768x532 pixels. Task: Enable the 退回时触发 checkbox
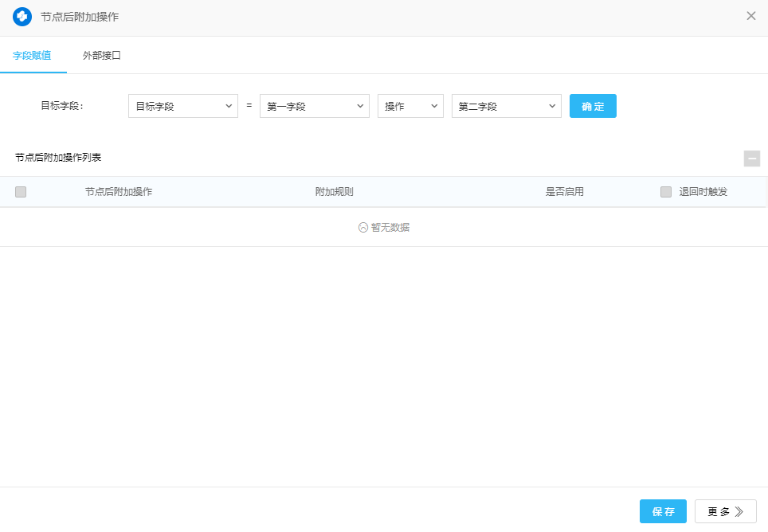666,192
